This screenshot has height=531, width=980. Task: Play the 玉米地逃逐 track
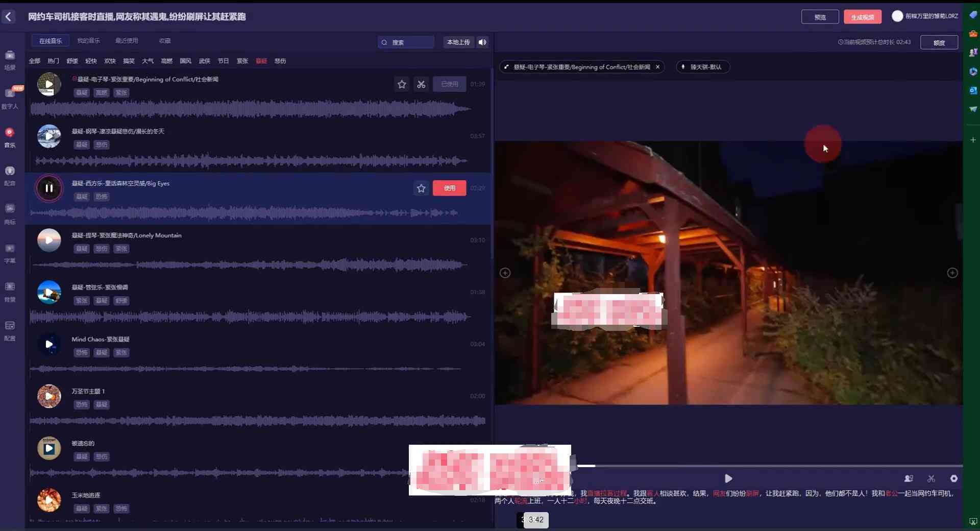tap(49, 500)
